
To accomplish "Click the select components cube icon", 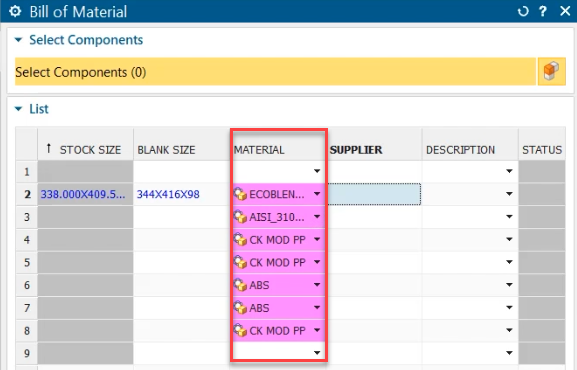I will [x=551, y=71].
